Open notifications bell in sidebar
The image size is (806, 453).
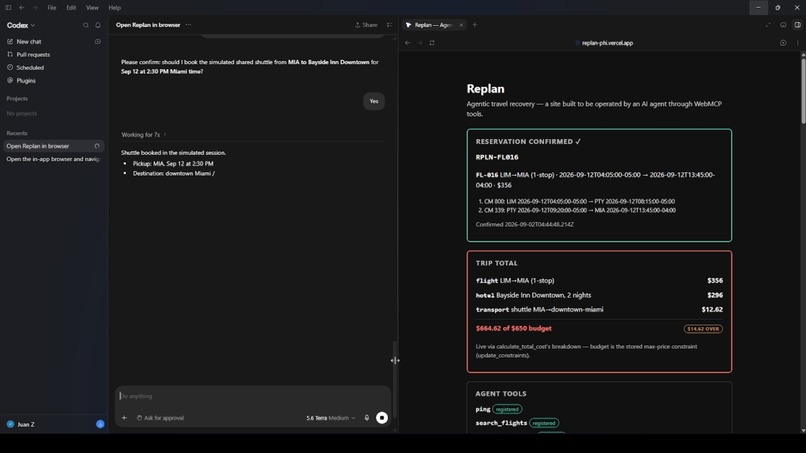pyautogui.click(x=98, y=25)
